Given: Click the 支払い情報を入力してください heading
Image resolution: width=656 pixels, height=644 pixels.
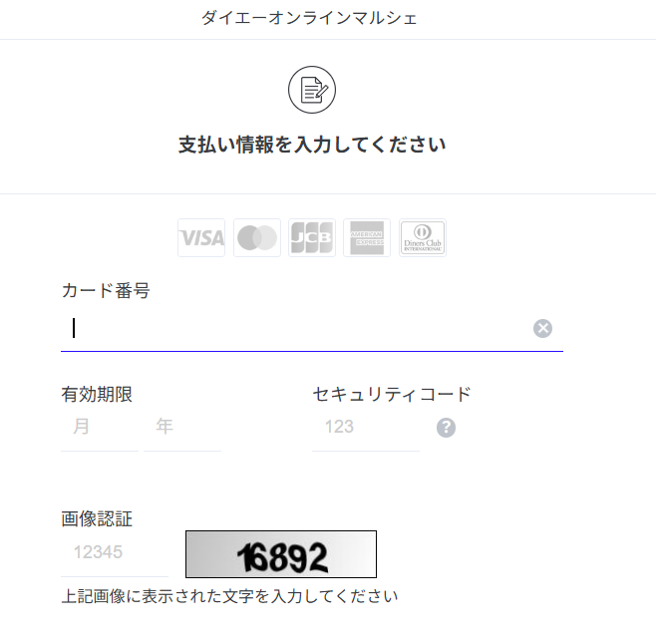Looking at the screenshot, I should (x=312, y=145).
